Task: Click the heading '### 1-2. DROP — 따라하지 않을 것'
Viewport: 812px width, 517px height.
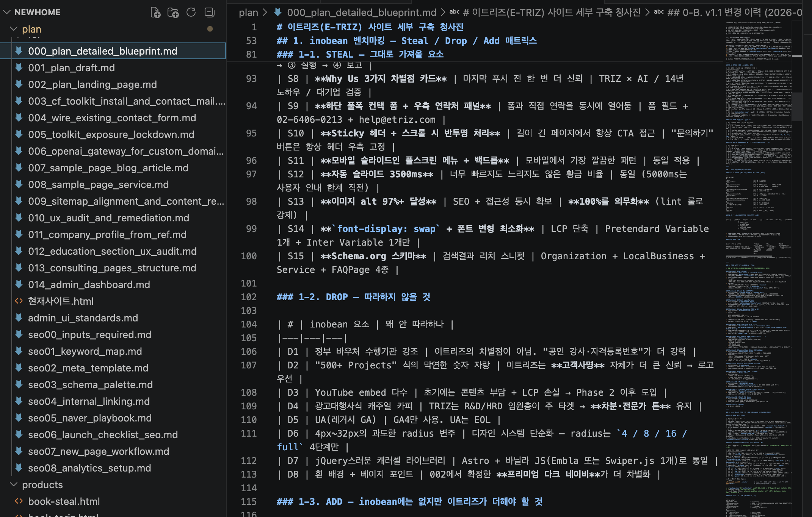Action: click(353, 297)
